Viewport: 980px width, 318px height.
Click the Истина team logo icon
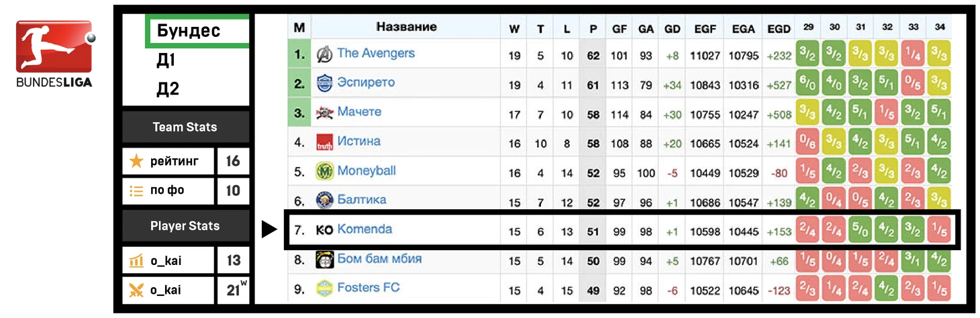pos(324,142)
